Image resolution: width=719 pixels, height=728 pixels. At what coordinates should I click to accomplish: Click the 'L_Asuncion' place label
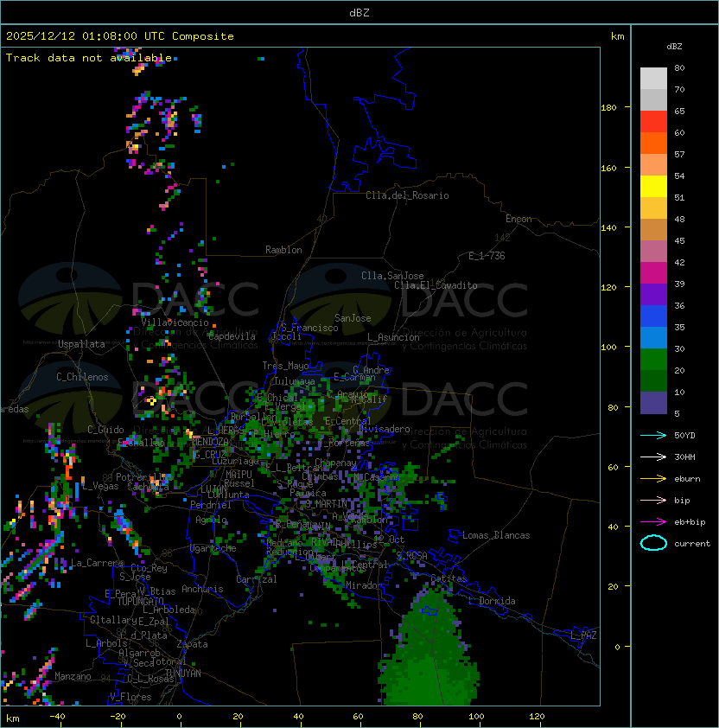coord(393,337)
